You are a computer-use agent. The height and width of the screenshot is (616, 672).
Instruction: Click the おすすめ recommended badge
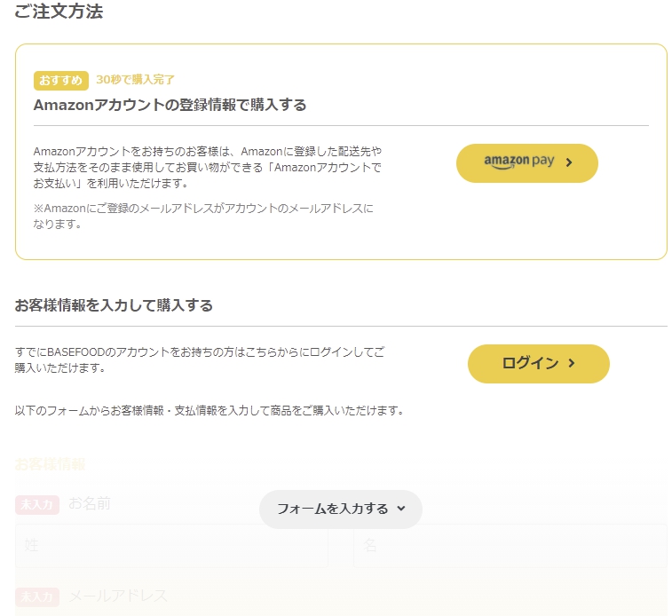pyautogui.click(x=61, y=81)
